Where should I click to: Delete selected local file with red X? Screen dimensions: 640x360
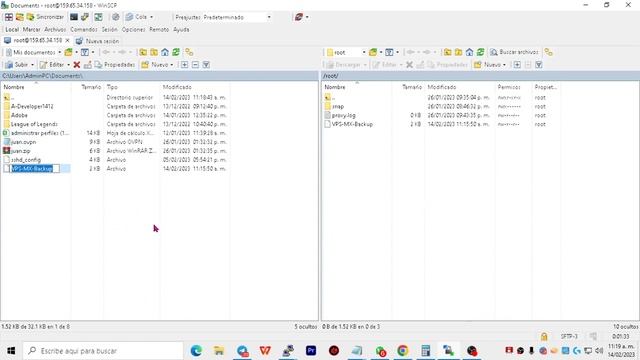tap(76, 64)
